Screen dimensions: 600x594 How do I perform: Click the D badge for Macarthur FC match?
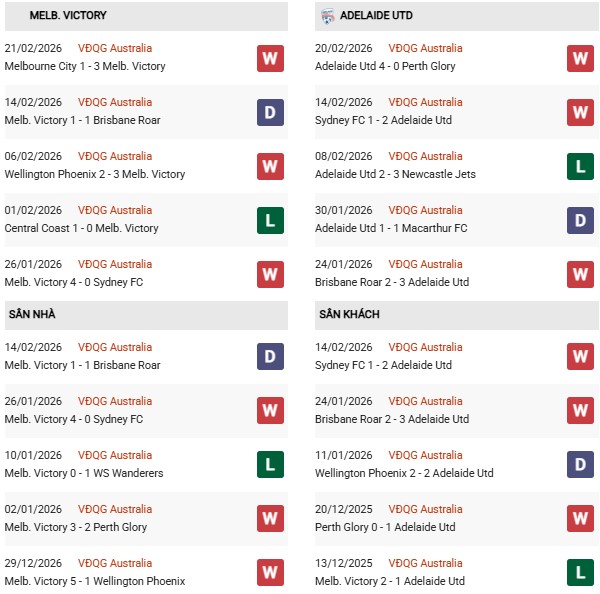coord(581,220)
